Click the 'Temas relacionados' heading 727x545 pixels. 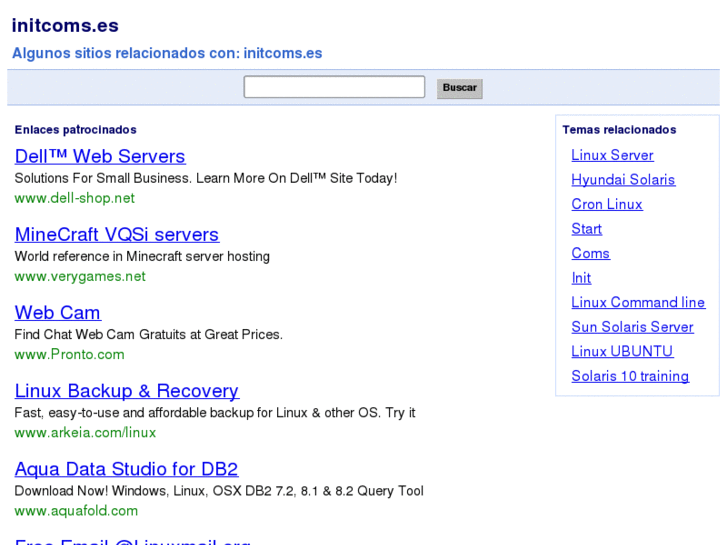619,129
